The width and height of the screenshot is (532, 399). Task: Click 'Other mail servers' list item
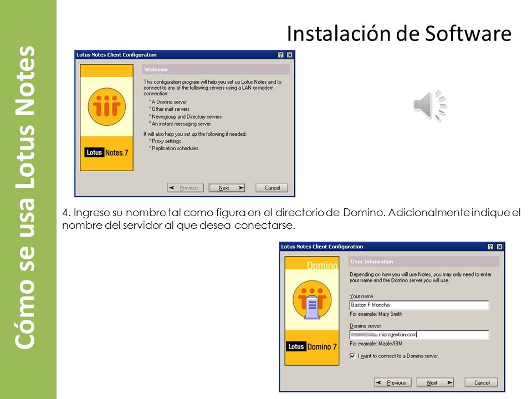pos(170,109)
